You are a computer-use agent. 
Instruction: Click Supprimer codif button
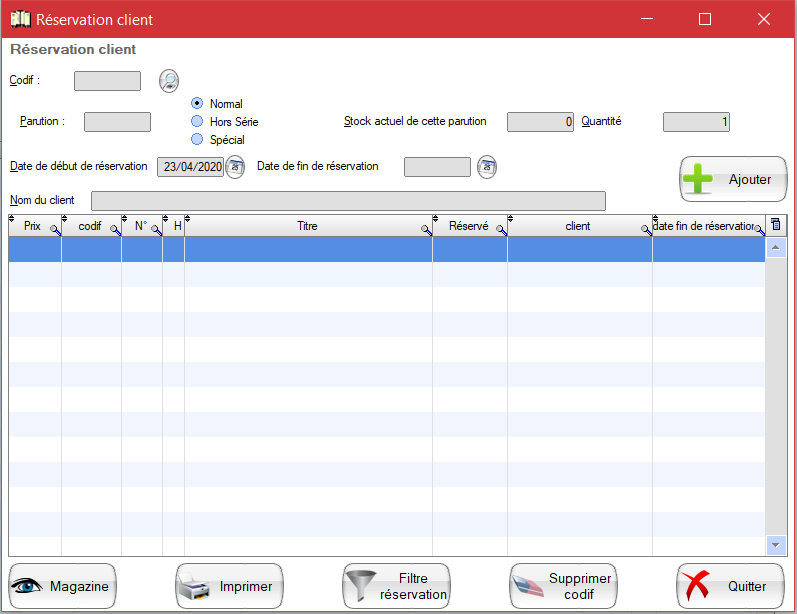[x=564, y=586]
